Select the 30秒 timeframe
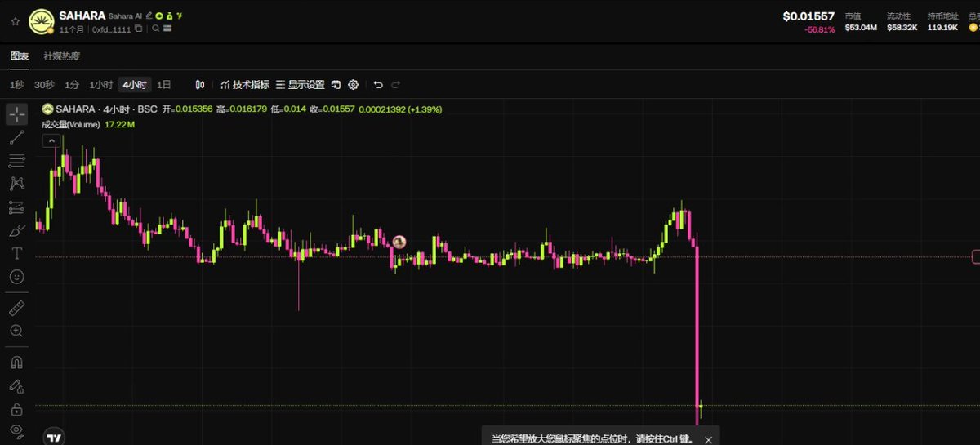This screenshot has width=980, height=445. (44, 84)
